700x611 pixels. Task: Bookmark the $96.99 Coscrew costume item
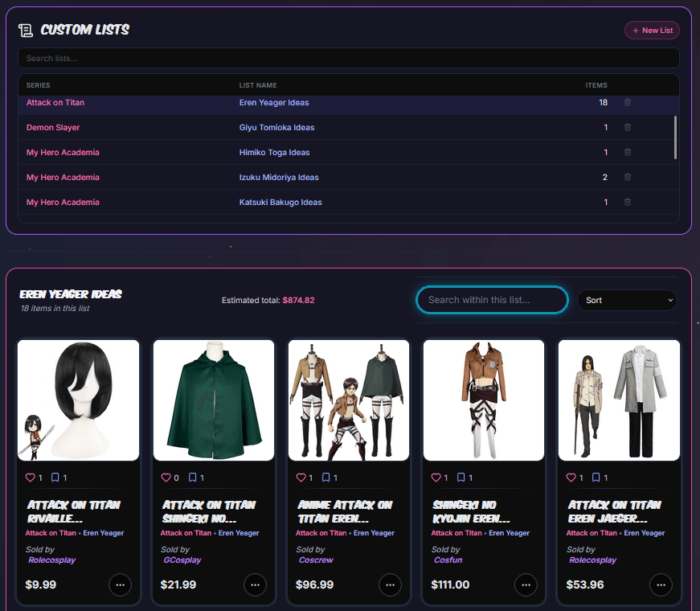pos(326,478)
